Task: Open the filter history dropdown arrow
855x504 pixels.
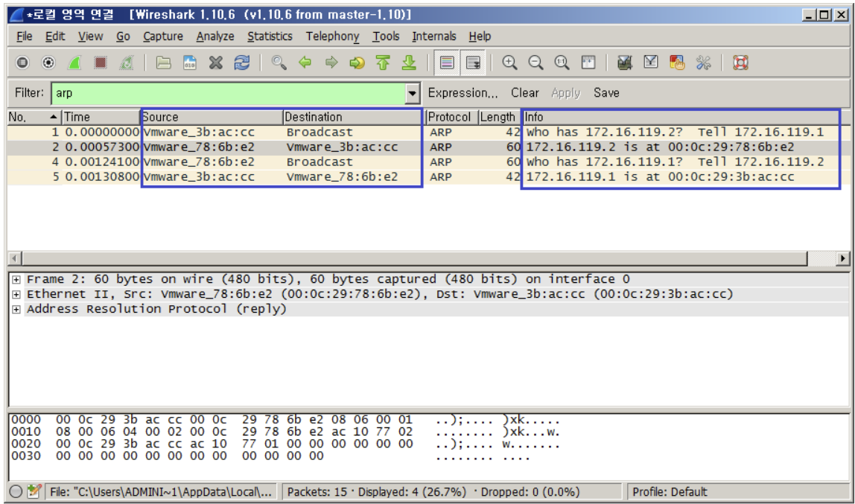Action: coord(413,93)
